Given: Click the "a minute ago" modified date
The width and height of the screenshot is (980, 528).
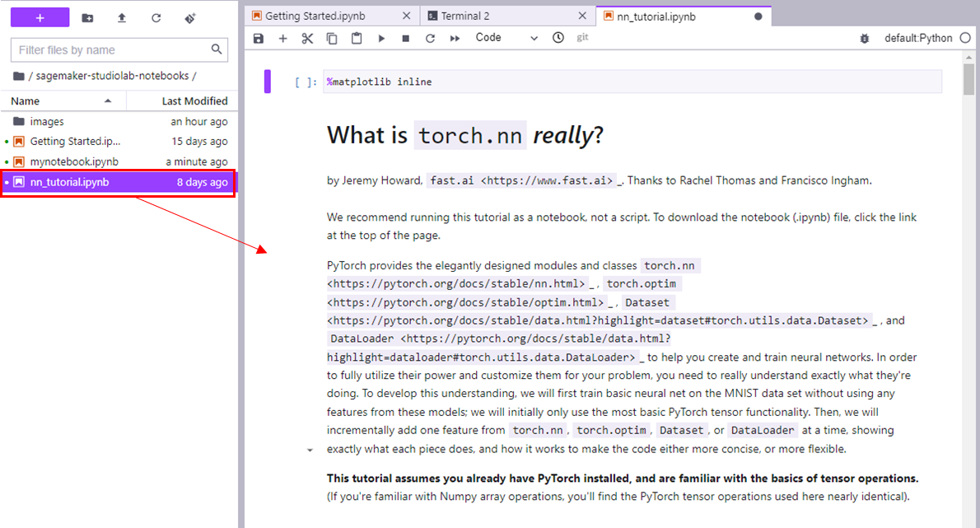Looking at the screenshot, I should (196, 161).
